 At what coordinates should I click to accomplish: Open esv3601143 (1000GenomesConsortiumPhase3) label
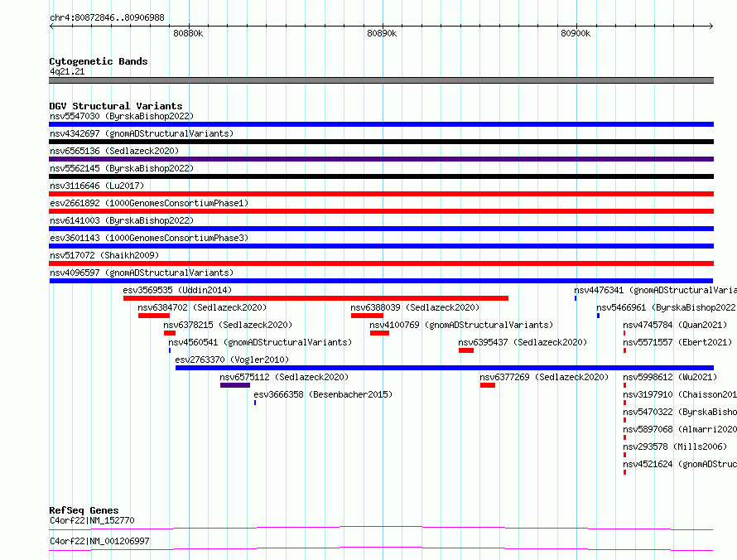149,238
